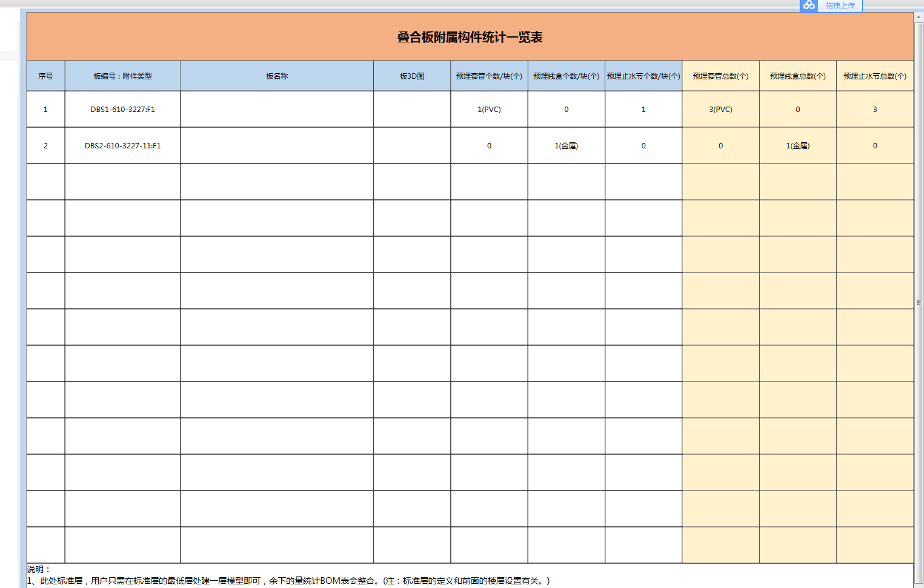Image resolution: width=924 pixels, height=588 pixels.
Task: Select the title 叠合板附属构件统计一览表
Action: 470,37
